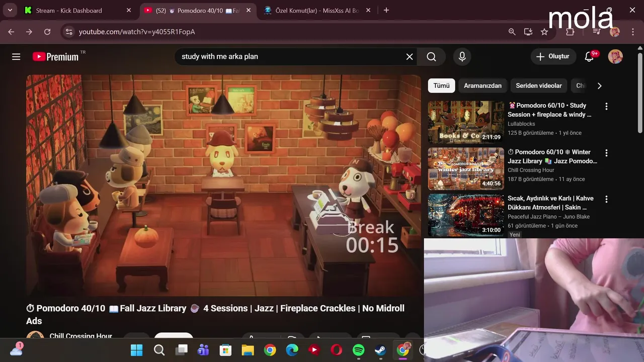Viewport: 644px width, 362px height.
Task: Select the Pomodoro 40/10 YouTube tab
Action: (197, 10)
